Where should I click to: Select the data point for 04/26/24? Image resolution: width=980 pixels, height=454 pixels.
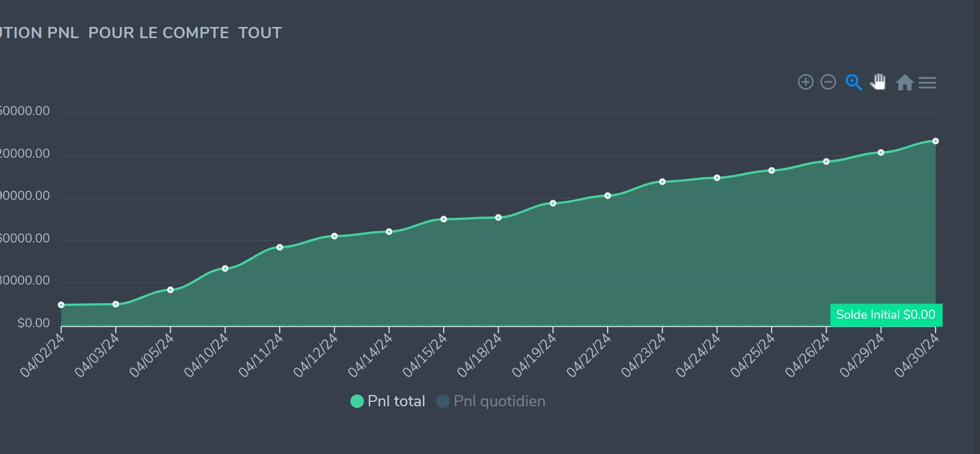click(826, 162)
